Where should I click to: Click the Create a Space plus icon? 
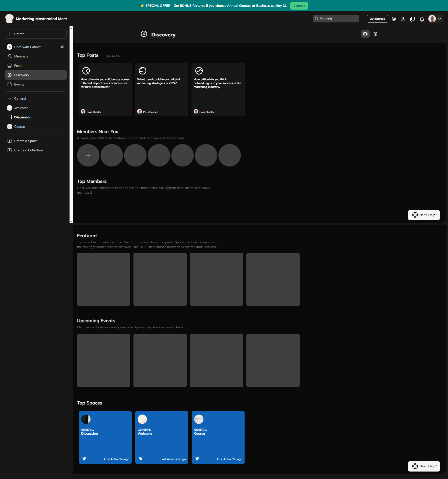point(10,141)
